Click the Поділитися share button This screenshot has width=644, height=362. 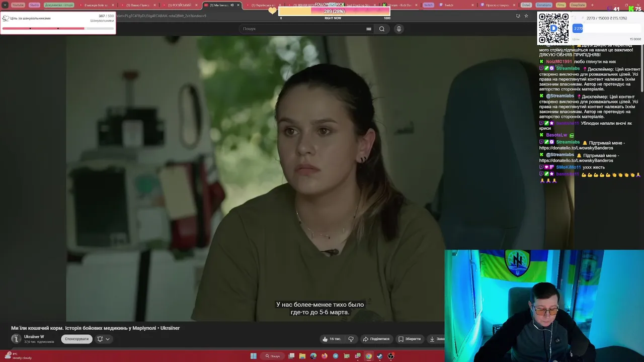tap(376, 339)
